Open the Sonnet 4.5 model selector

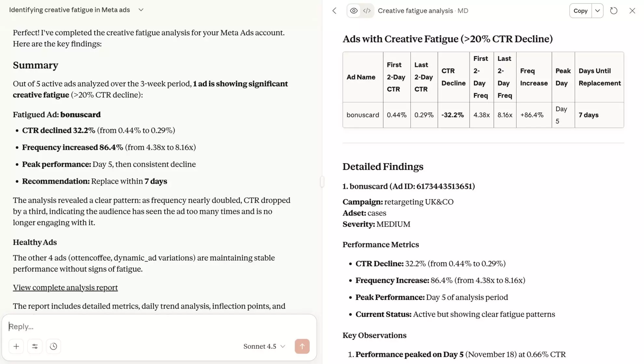(264, 346)
